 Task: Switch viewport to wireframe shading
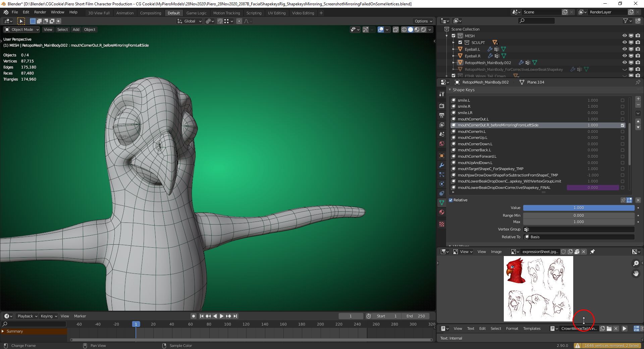pos(404,30)
